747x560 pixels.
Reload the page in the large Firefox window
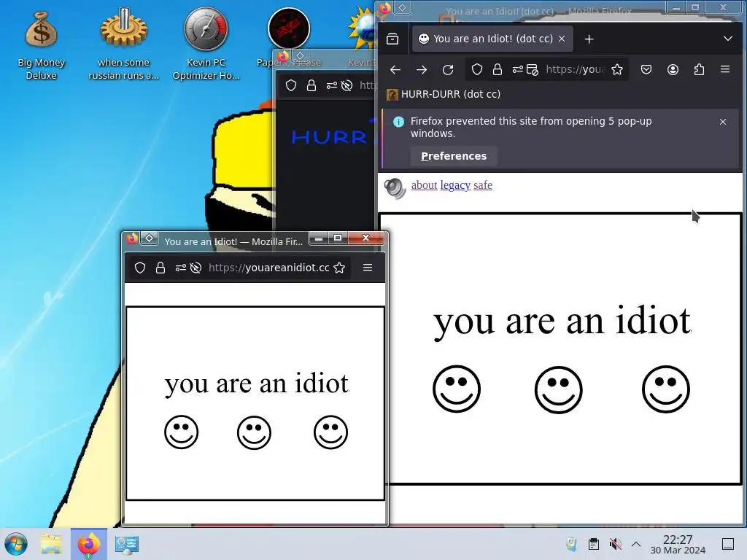pyautogui.click(x=448, y=70)
